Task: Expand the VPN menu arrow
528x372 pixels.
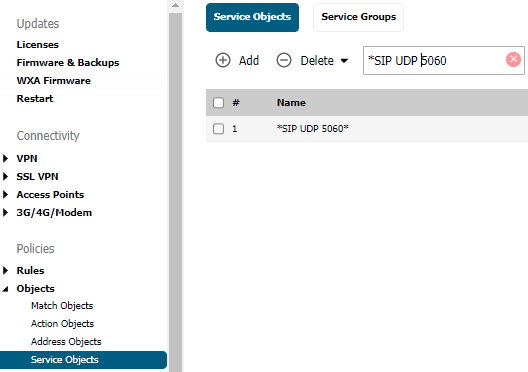Action: click(x=5, y=158)
